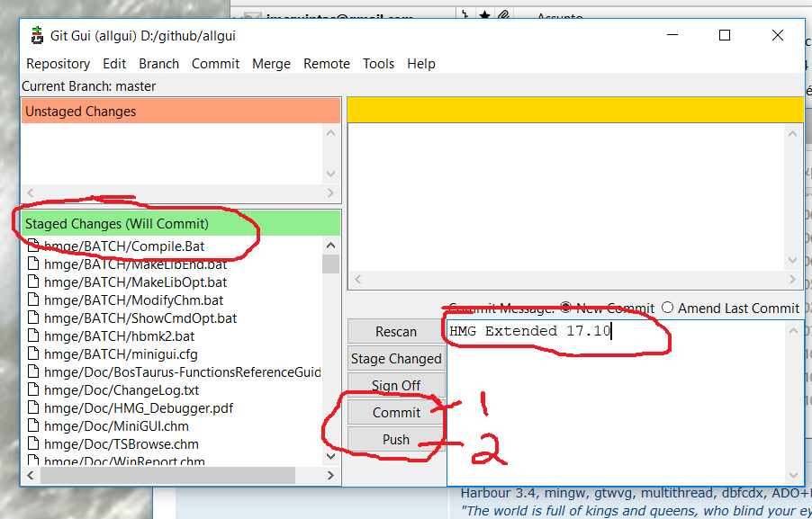Select hmge/Doc/TSBrowse.chm in staged list

[122, 444]
